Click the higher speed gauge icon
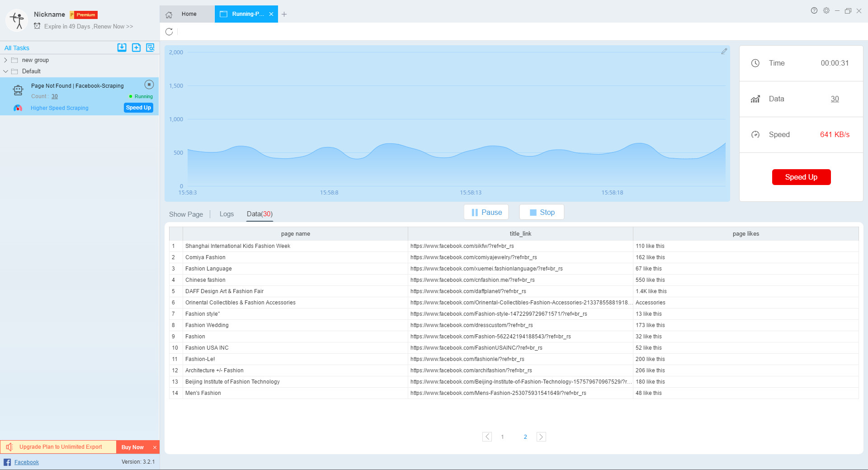Screen dimensions: 868x470 18,108
